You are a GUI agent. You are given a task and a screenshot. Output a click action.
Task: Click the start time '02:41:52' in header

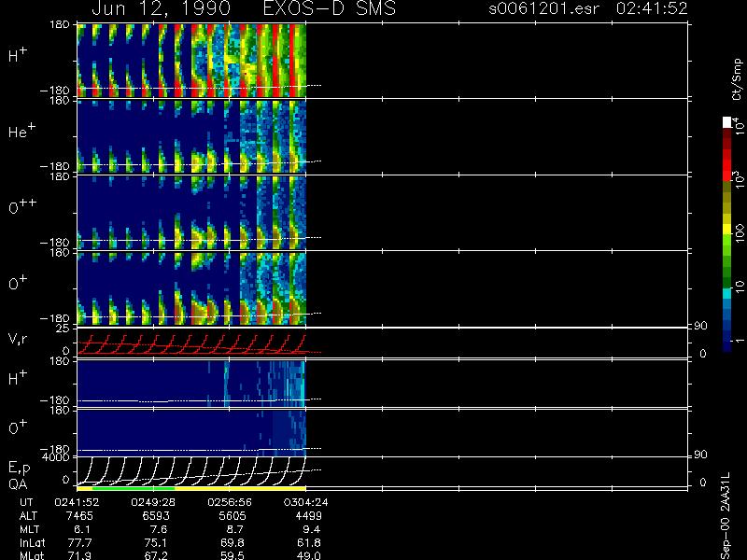pos(652,8)
